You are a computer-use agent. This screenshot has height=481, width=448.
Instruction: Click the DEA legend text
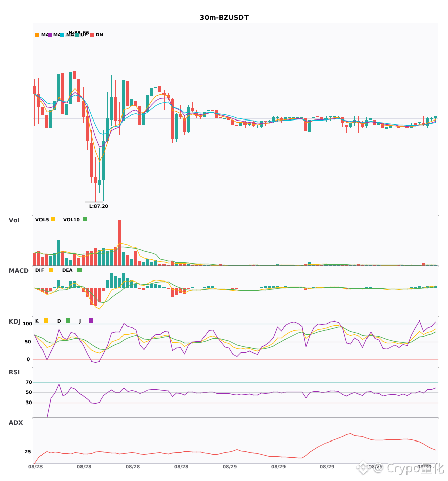(67, 270)
